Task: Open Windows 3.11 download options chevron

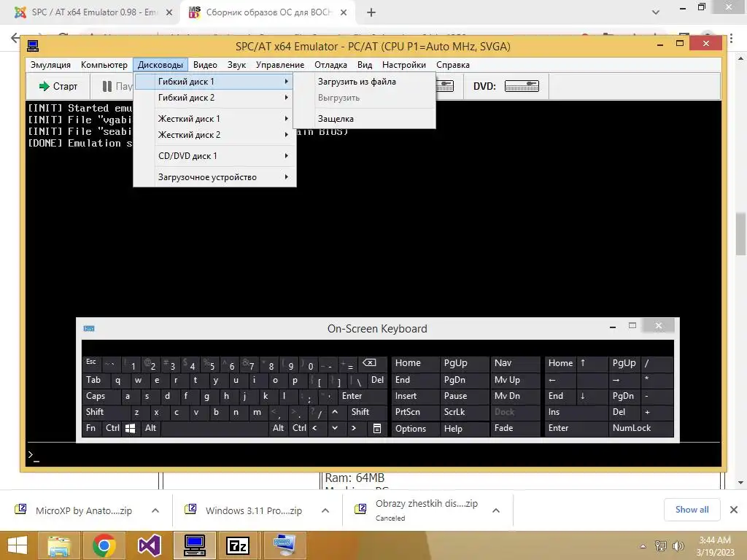Action: [325, 510]
